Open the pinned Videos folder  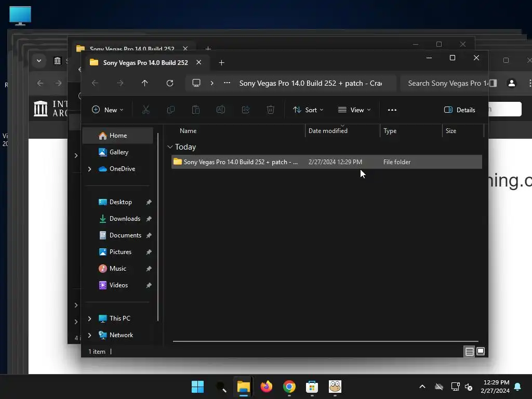point(118,285)
